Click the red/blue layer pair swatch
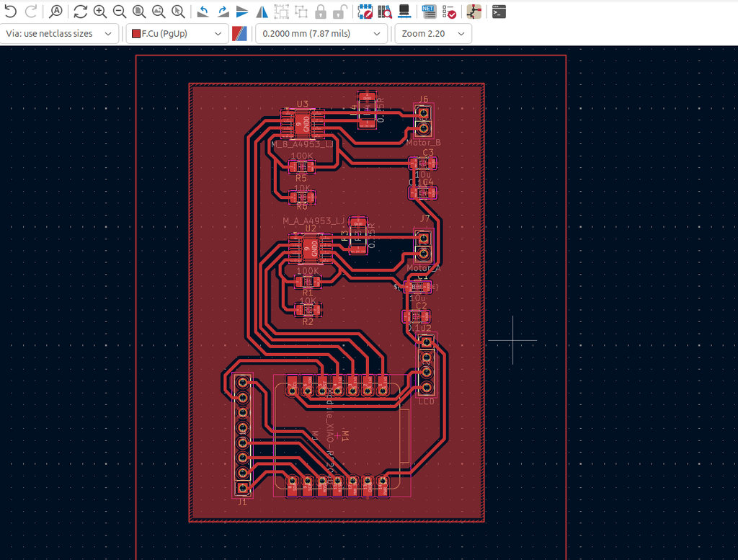The height and width of the screenshot is (560, 738). pyautogui.click(x=240, y=34)
